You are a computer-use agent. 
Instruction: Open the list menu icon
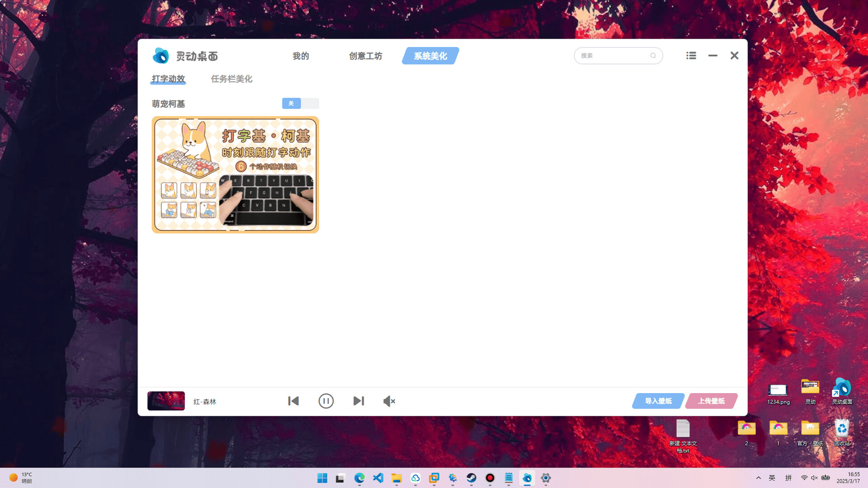pos(691,56)
